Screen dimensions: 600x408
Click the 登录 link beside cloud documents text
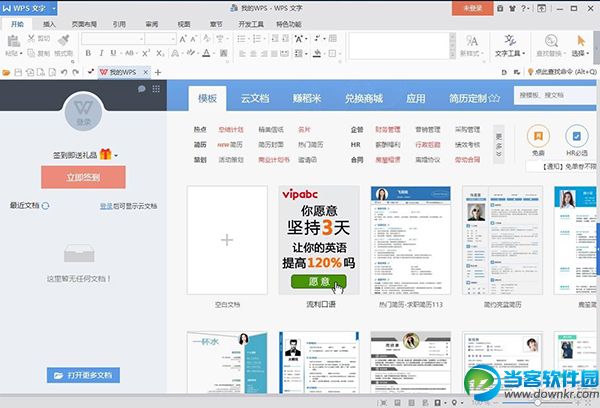[106, 206]
